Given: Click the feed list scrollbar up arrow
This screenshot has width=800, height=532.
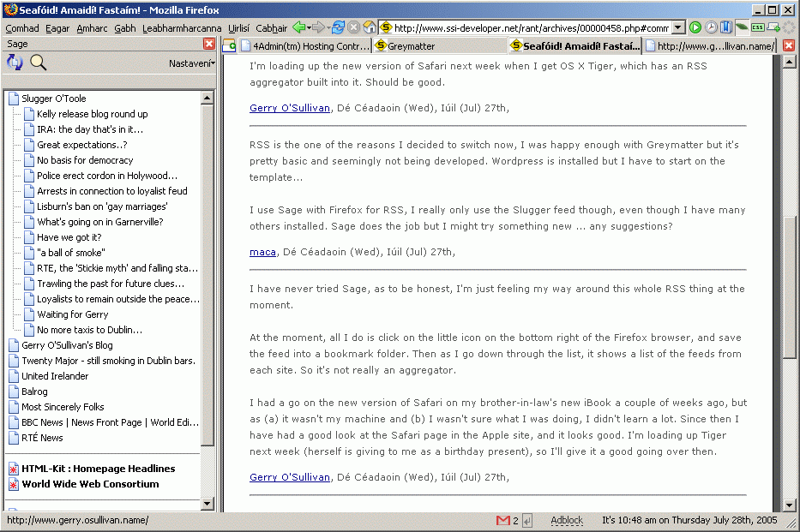Looking at the screenshot, I should [x=207, y=98].
